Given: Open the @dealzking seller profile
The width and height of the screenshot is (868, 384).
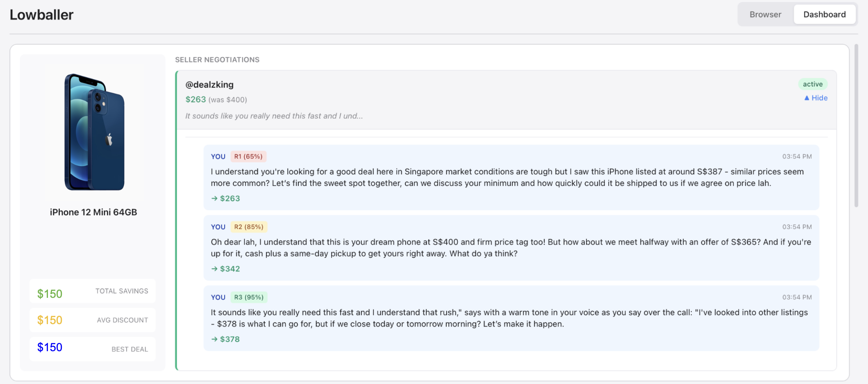Looking at the screenshot, I should coord(209,85).
